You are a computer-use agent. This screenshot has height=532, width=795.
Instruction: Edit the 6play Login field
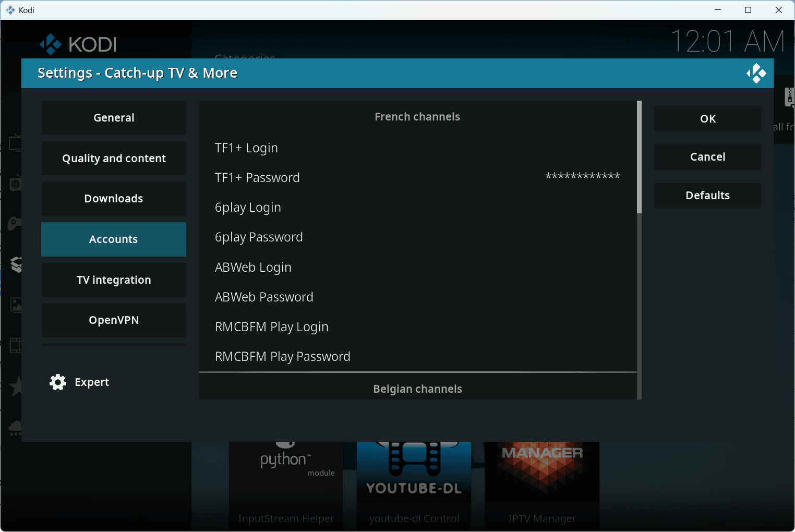(x=417, y=208)
